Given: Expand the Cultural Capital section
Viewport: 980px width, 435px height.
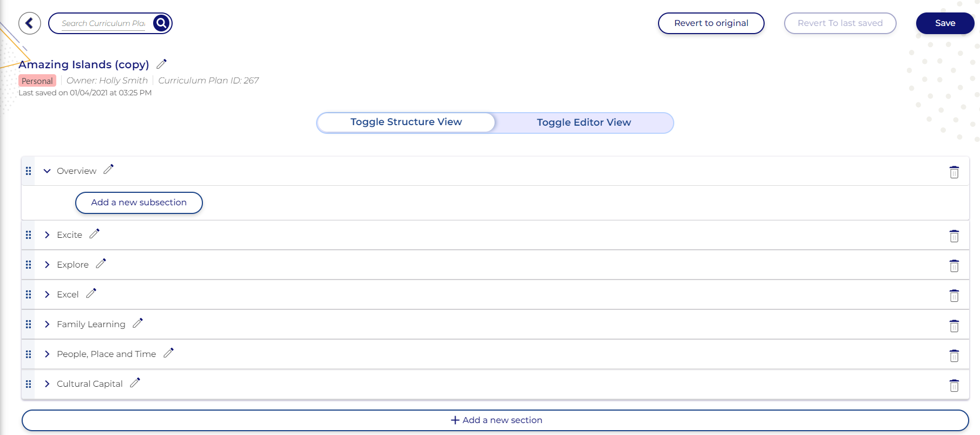Looking at the screenshot, I should pos(47,384).
